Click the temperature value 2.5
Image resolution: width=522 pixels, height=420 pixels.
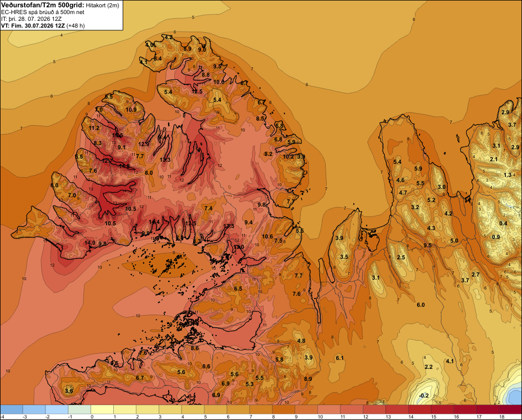tap(401, 257)
